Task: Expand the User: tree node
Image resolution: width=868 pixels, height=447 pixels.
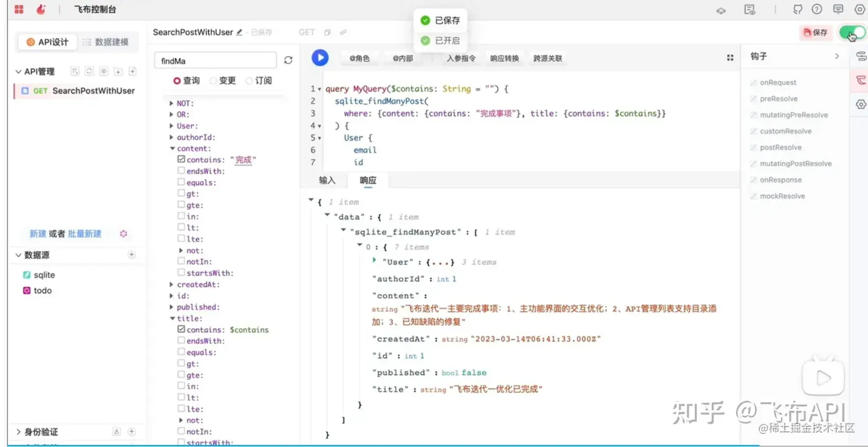Action: 172,126
